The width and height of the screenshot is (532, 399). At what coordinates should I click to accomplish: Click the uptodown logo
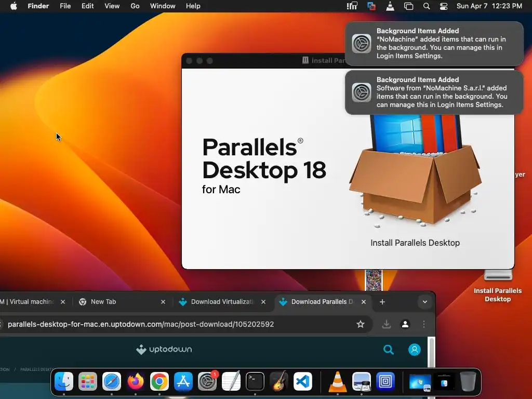pyautogui.click(x=164, y=349)
